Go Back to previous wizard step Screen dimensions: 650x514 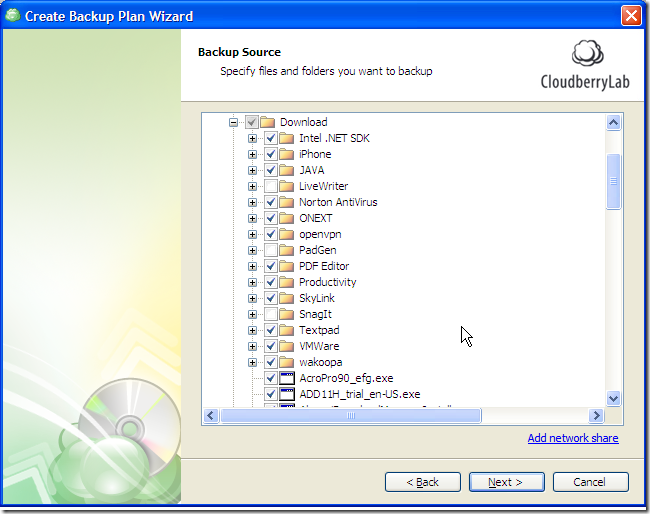click(x=422, y=482)
